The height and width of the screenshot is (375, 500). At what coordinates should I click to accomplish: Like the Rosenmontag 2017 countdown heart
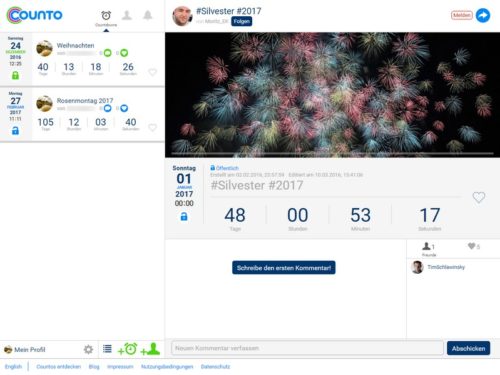(x=152, y=127)
